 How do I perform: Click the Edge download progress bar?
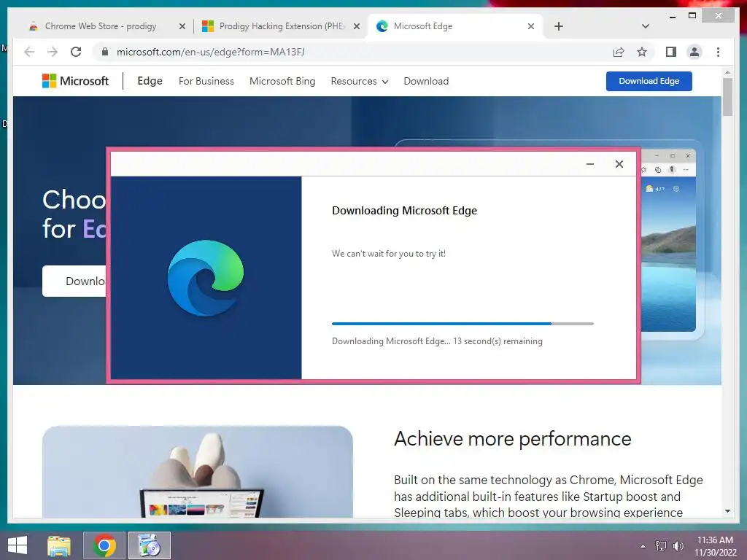462,323
